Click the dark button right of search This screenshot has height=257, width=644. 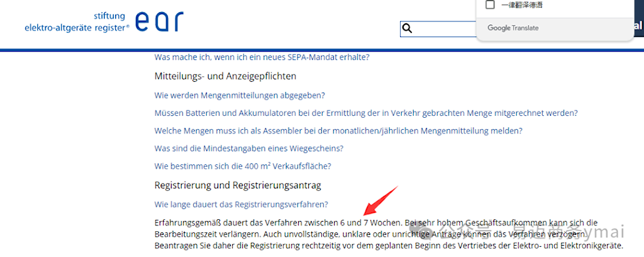(636, 27)
